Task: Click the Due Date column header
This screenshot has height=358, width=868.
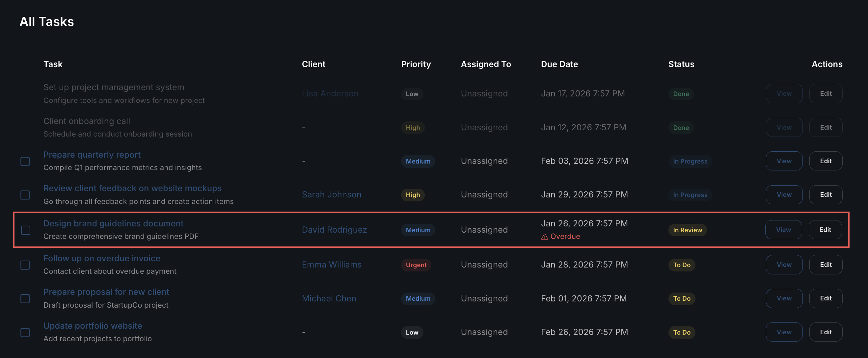Action: [559, 64]
